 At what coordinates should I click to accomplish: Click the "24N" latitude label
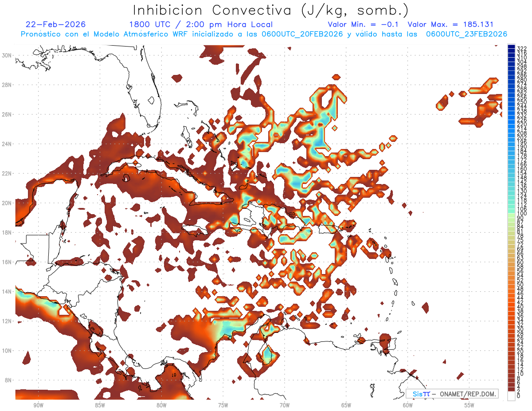pos(7,144)
